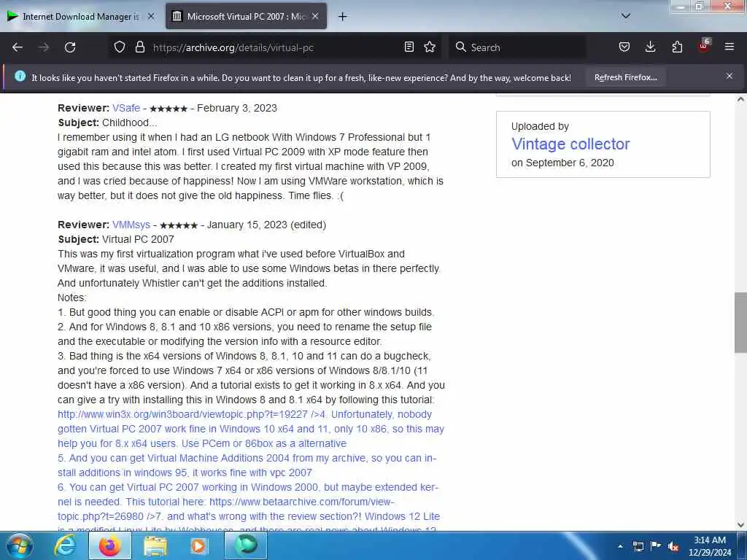747x560 pixels.
Task: Click the network tray icon
Action: 638,546
